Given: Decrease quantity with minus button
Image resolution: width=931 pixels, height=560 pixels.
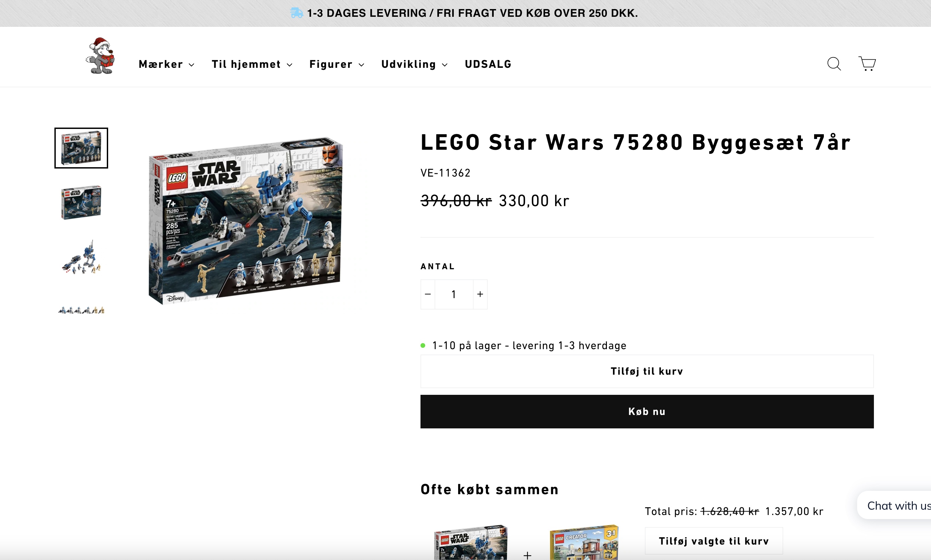Looking at the screenshot, I should (x=428, y=294).
